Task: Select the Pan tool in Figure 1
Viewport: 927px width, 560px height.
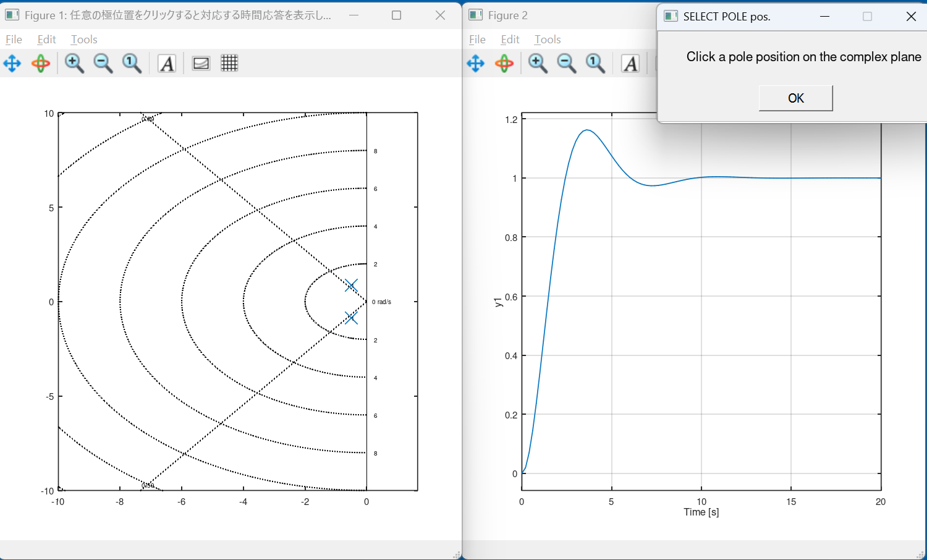Action: point(12,63)
